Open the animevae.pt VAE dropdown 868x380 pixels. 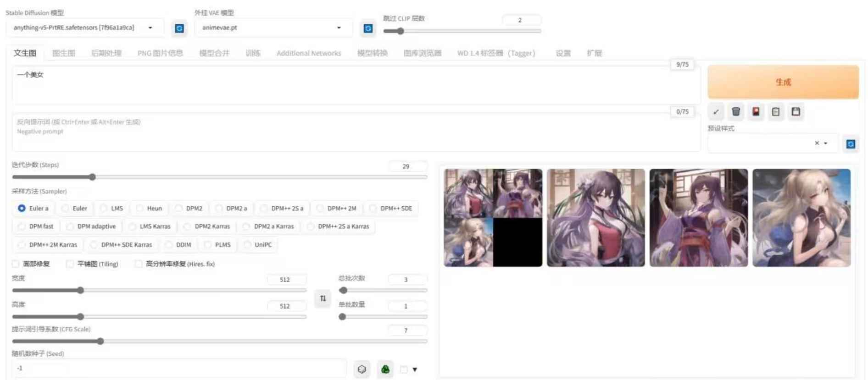(339, 28)
